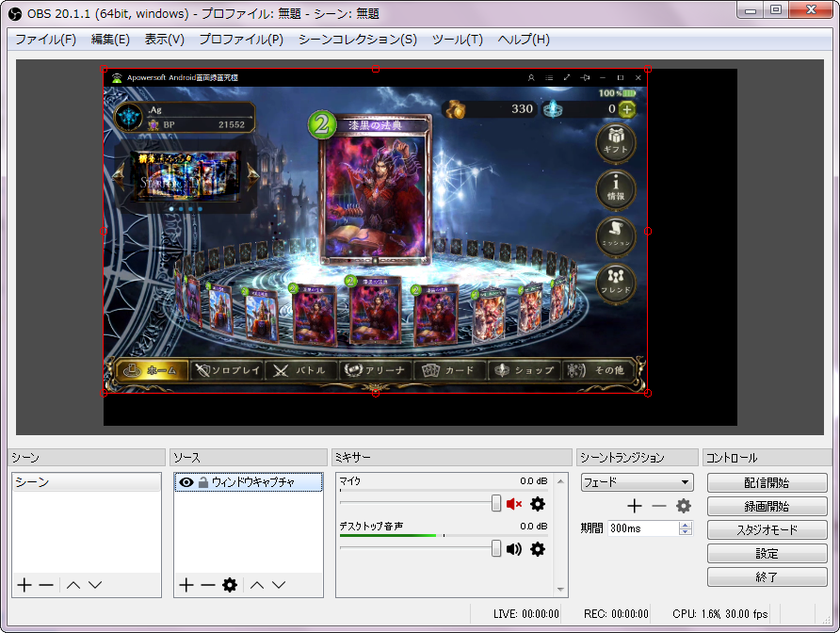Open the デスクトップ音声 mixer settings gear
Screen dimensions: 840x633
538,549
